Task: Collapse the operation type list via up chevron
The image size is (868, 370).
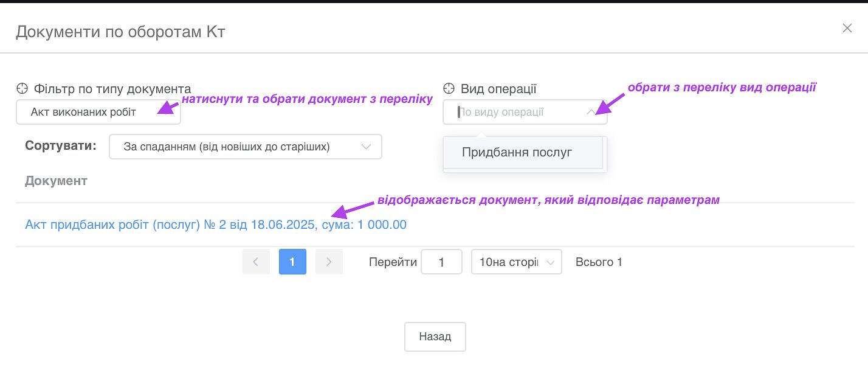Action: pos(590,112)
